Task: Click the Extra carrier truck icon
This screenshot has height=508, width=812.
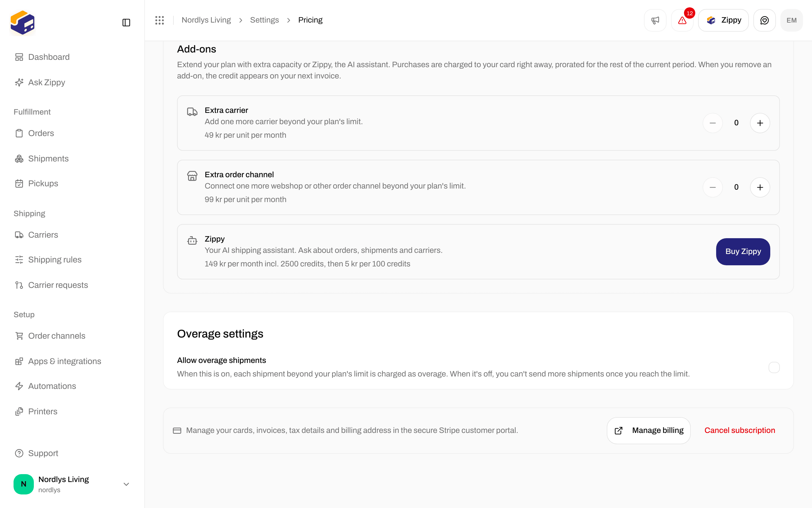Action: pyautogui.click(x=192, y=111)
